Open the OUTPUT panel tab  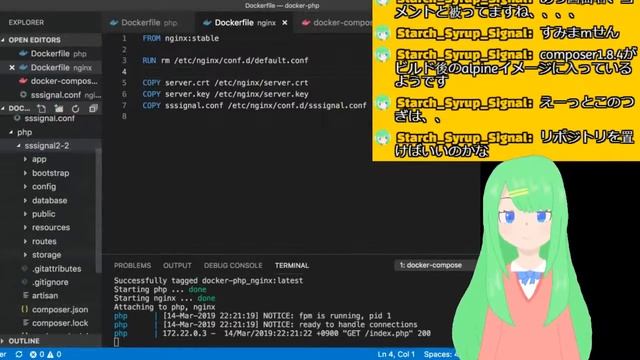pos(177,265)
